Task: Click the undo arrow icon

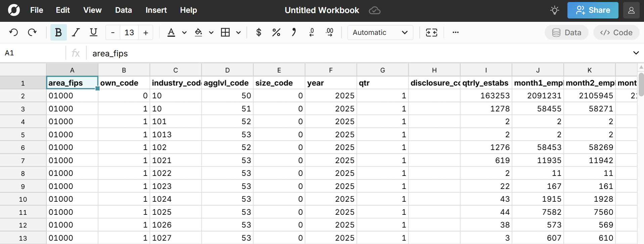Action: pos(13,33)
